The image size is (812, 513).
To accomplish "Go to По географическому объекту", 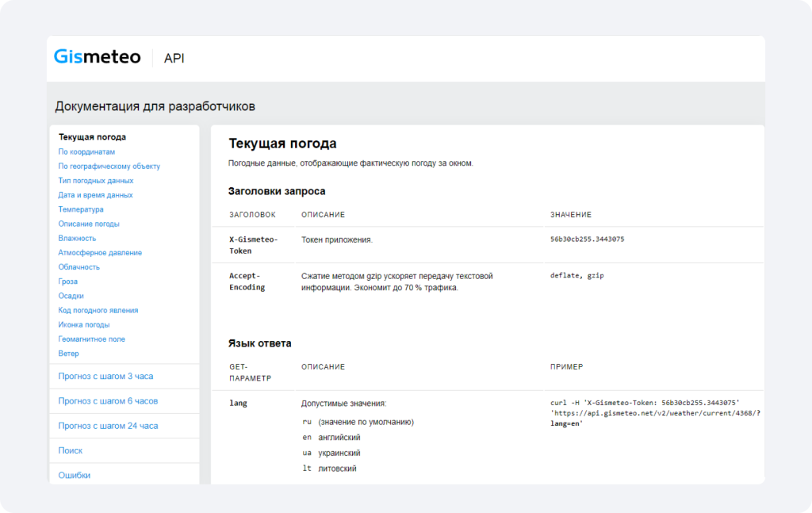I will pos(109,167).
